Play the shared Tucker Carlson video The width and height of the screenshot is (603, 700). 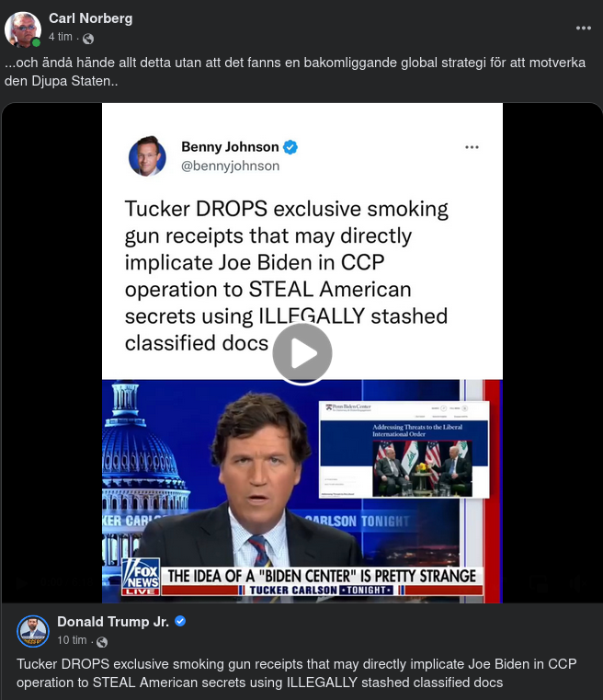coord(302,353)
